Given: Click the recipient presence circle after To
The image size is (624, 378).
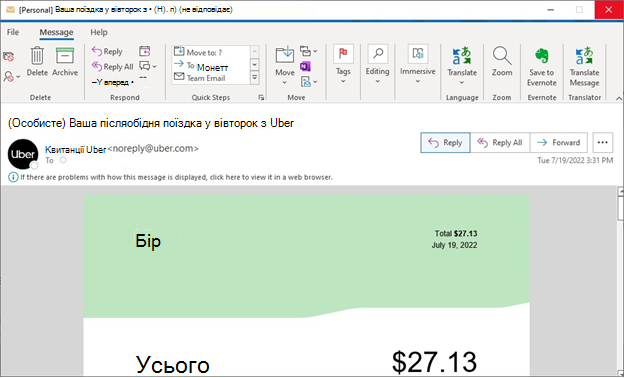Looking at the screenshot, I should [x=63, y=160].
